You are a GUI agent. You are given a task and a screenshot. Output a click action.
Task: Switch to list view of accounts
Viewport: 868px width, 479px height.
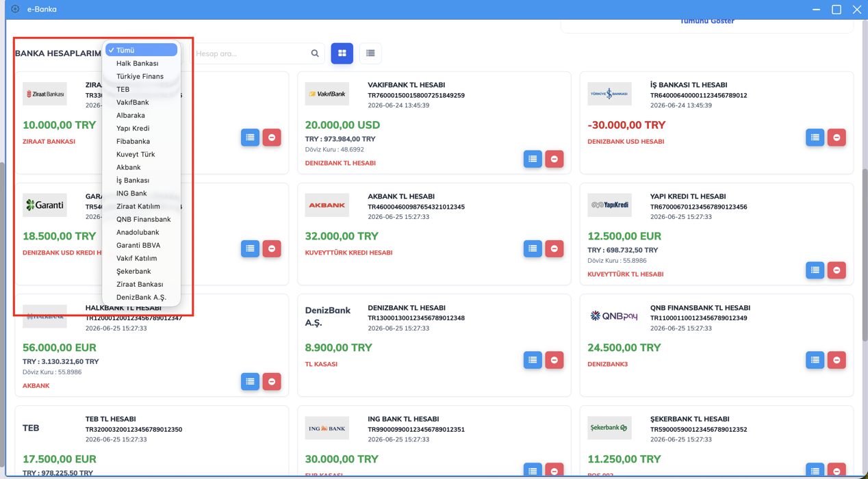370,53
